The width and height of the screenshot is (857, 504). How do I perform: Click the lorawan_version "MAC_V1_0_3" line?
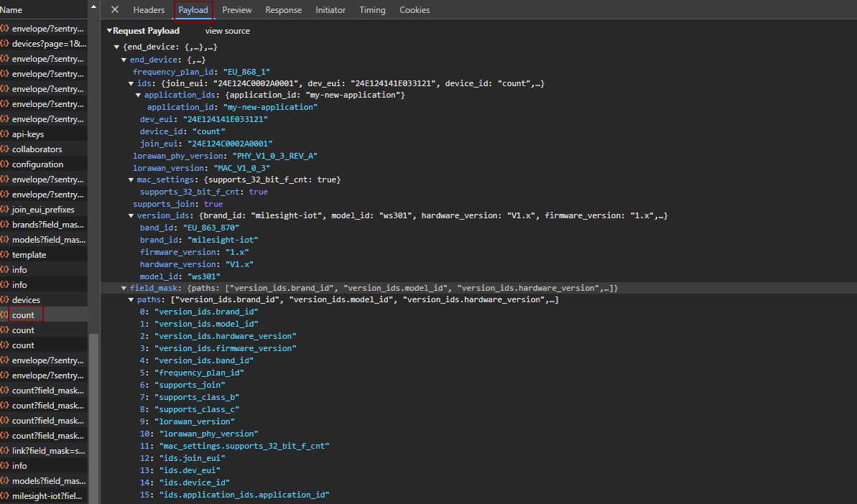pyautogui.click(x=202, y=168)
